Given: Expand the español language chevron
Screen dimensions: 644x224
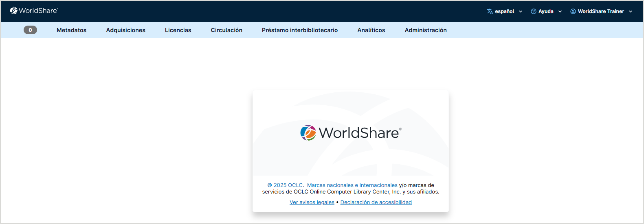Looking at the screenshot, I should [521, 11].
